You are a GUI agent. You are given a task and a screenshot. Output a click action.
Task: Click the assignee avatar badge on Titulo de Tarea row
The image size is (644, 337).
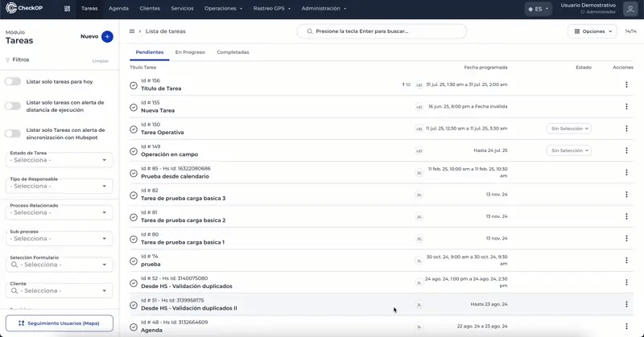419,85
